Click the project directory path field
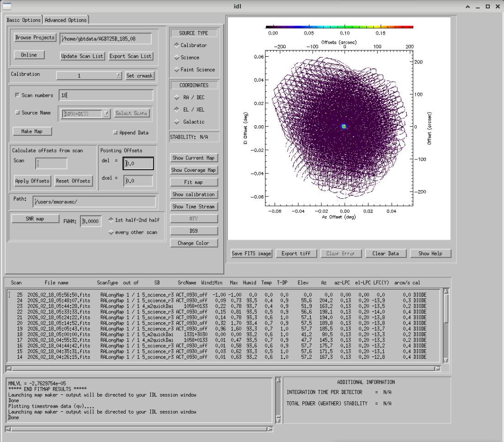 coord(106,38)
